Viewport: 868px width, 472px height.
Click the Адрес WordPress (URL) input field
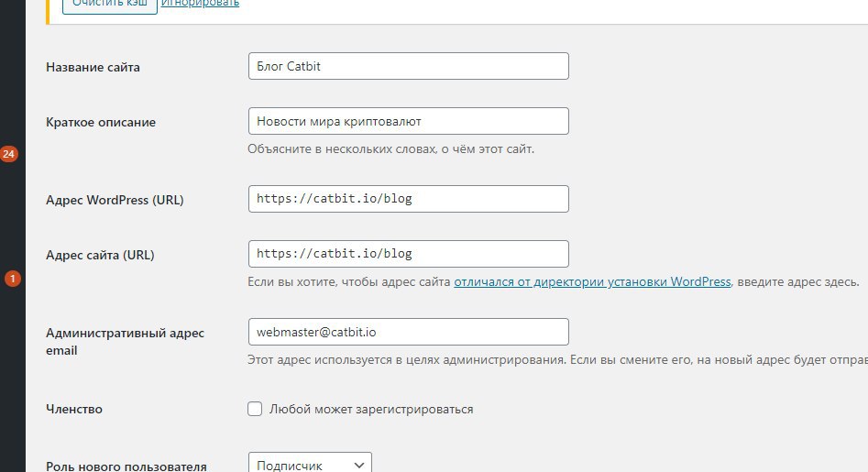click(x=408, y=199)
